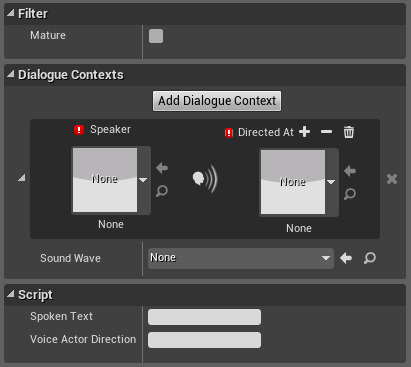The height and width of the screenshot is (367, 411).
Task: Open the Speaker asset dropdown arrow
Action: tap(143, 180)
